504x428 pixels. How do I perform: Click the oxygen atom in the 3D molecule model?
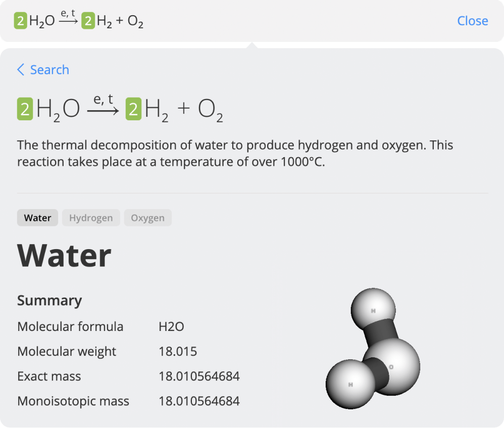coord(391,367)
